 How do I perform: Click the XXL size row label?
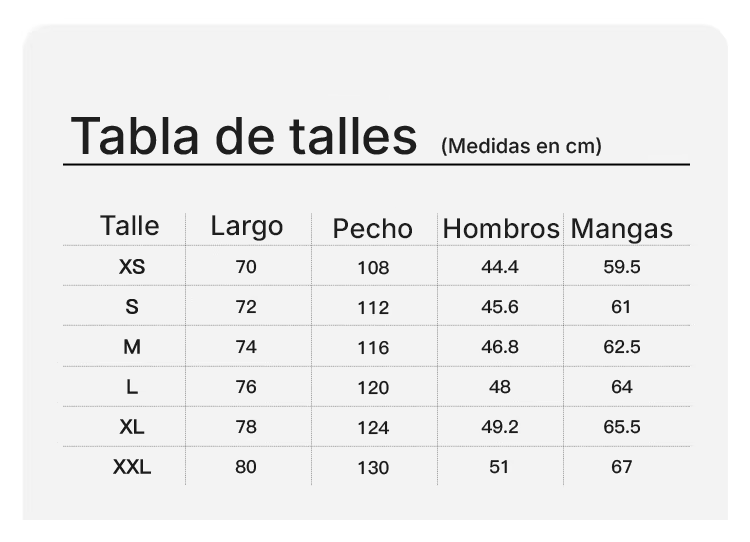(x=132, y=467)
